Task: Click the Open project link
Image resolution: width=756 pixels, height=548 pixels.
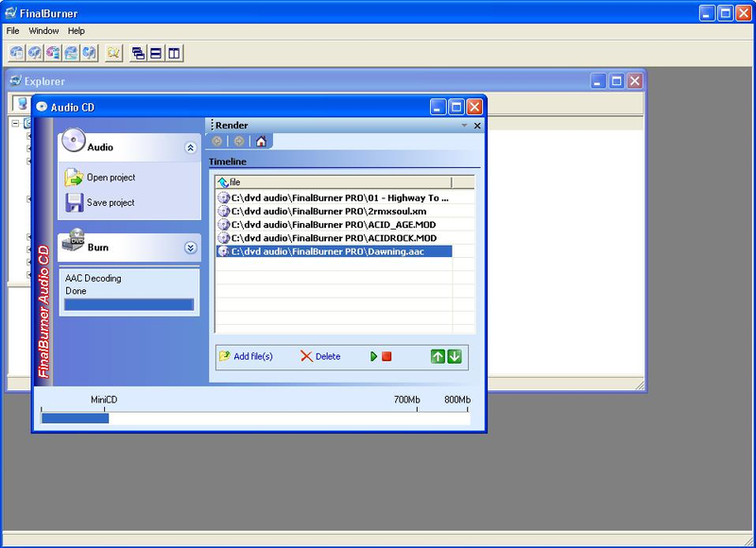Action: pyautogui.click(x=111, y=178)
